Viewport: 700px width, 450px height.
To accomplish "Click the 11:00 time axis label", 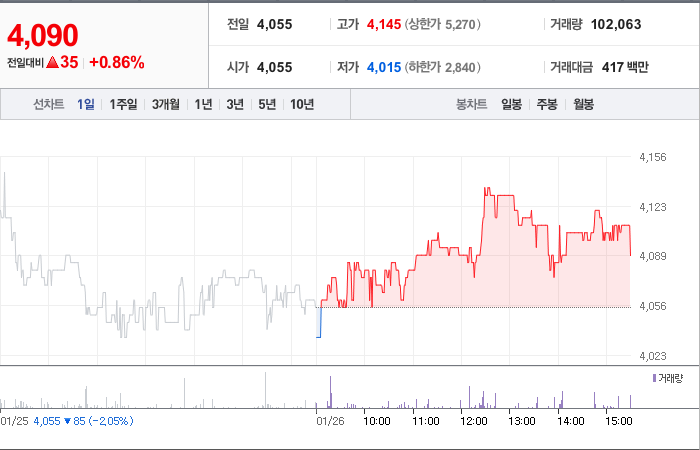I will click(425, 421).
